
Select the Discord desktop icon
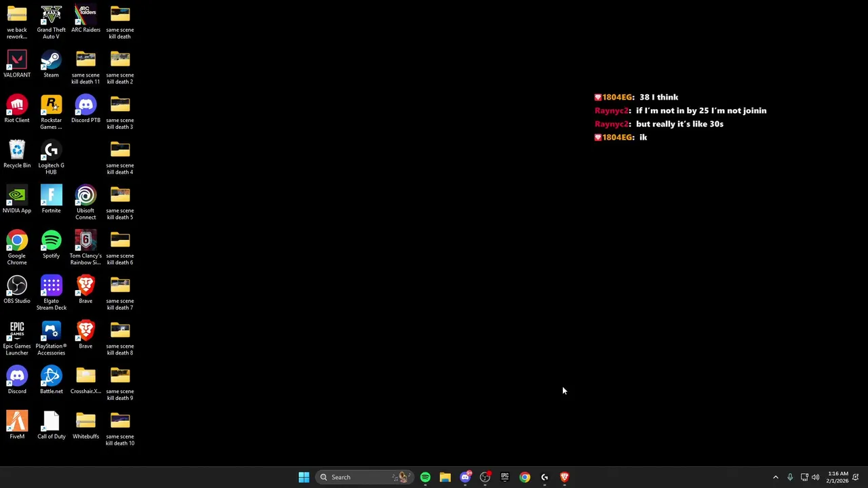coord(17,380)
